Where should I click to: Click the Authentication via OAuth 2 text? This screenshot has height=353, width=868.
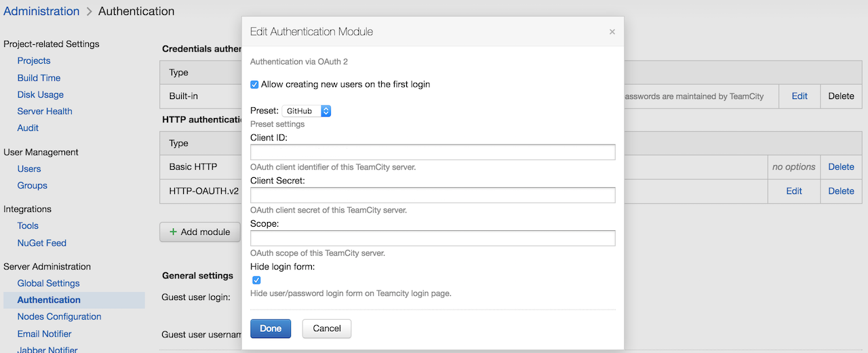coord(299,62)
